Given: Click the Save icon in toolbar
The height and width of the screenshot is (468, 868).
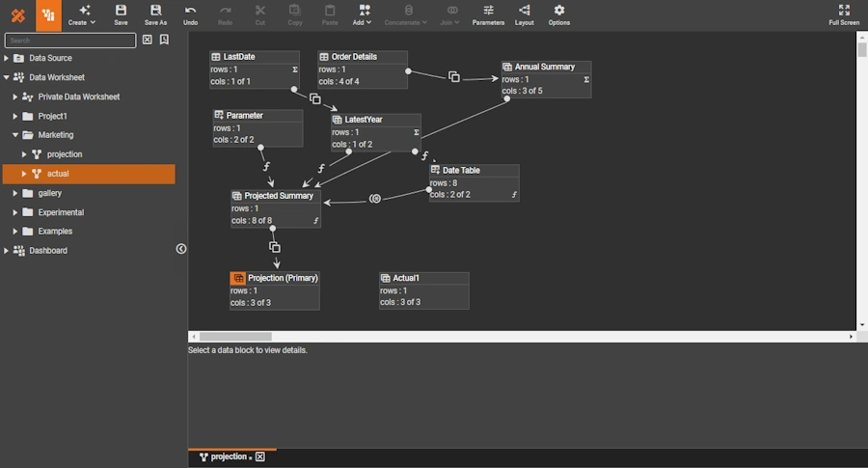Looking at the screenshot, I should 121,11.
